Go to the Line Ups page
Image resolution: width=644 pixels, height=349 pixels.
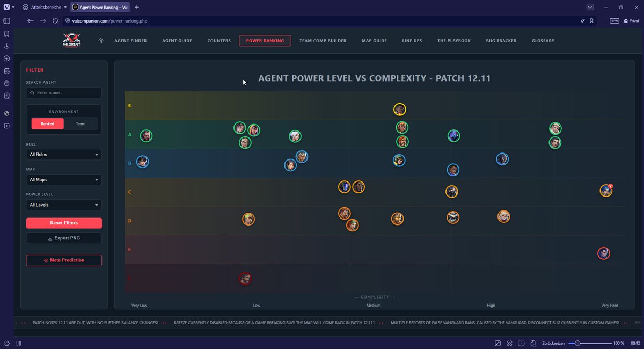point(412,41)
